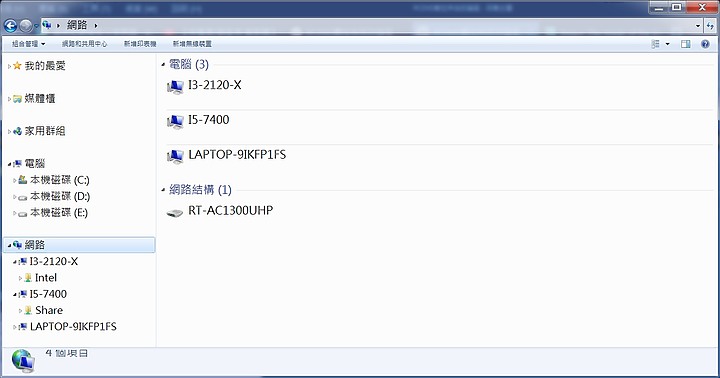The width and height of the screenshot is (720, 378).
Task: Click 網路 breadcrumb in address bar
Action: (x=77, y=25)
